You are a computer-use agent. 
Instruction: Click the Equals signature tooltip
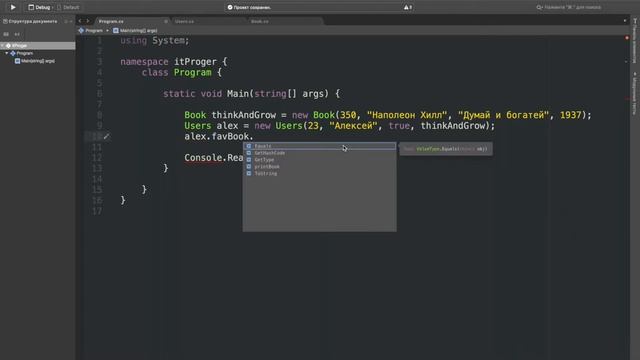point(446,149)
